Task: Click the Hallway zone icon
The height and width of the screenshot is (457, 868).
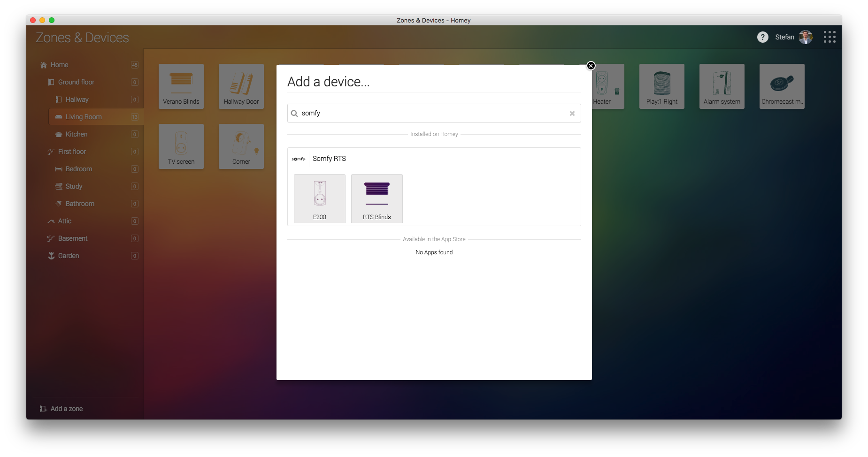Action: pos(59,99)
